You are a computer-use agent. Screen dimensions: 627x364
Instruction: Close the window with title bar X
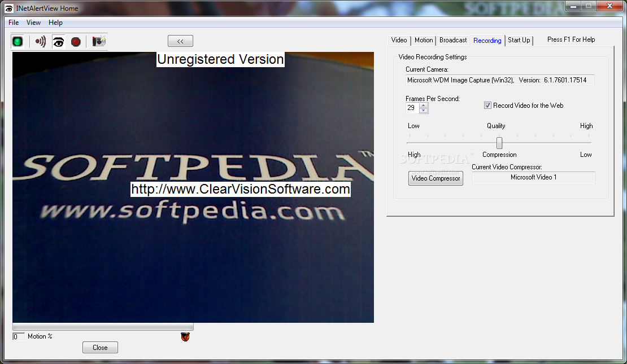(609, 6)
